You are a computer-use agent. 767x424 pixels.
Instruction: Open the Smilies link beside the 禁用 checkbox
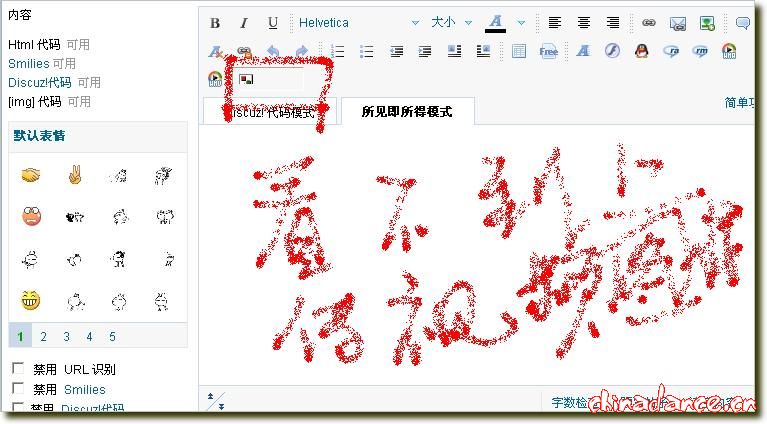point(85,390)
